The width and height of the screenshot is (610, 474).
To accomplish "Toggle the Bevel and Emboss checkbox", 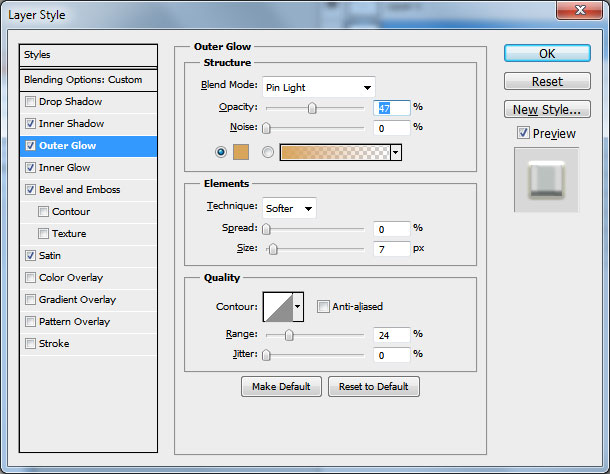I will (30, 190).
